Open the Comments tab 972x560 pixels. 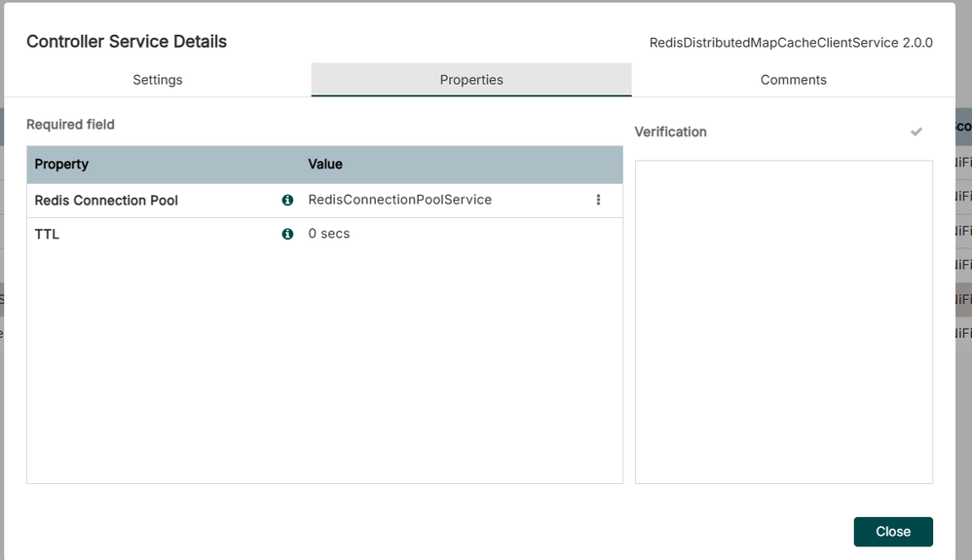(793, 80)
